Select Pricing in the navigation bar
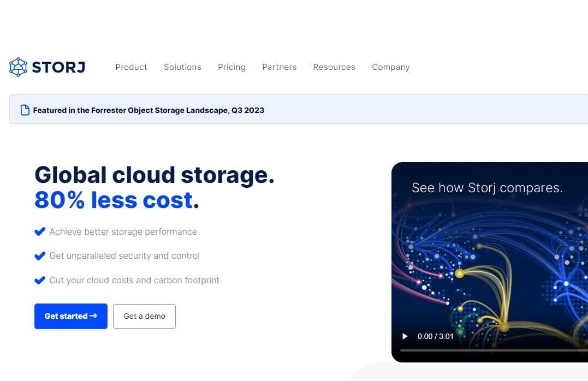The image size is (588, 381). click(231, 67)
